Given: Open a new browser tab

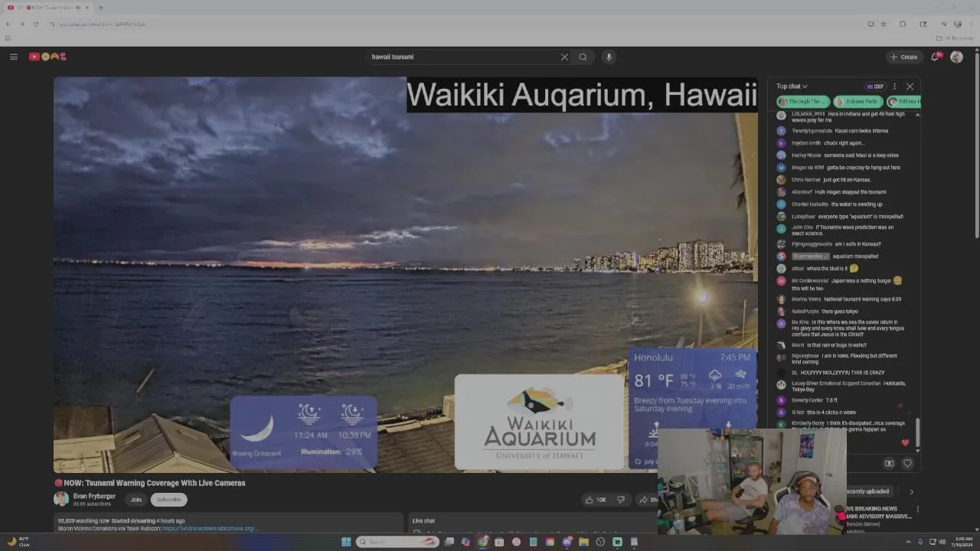Looking at the screenshot, I should tap(100, 8).
